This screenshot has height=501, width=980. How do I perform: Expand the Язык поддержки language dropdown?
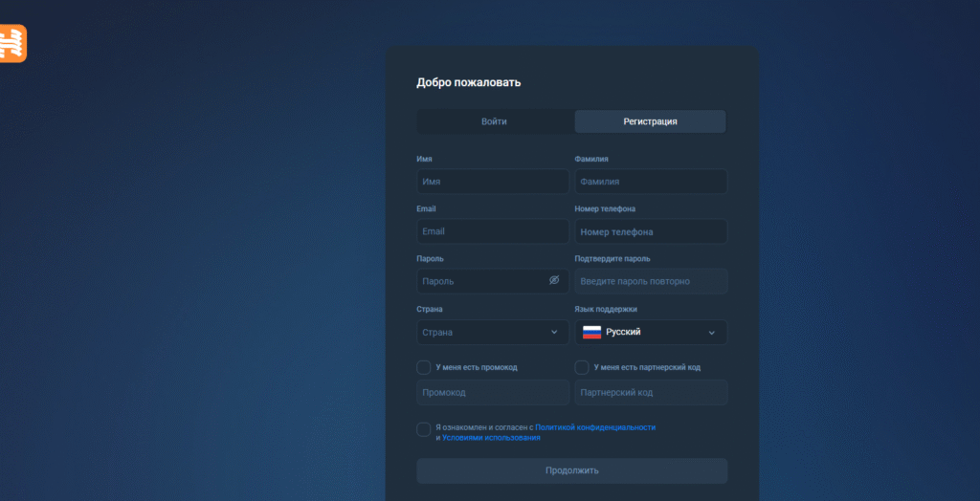(651, 332)
